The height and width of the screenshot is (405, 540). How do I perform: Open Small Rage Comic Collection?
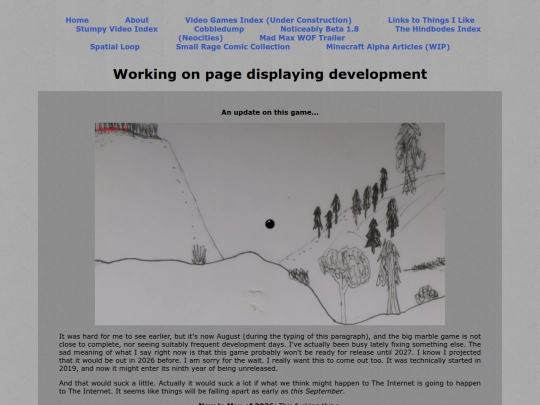click(x=233, y=47)
